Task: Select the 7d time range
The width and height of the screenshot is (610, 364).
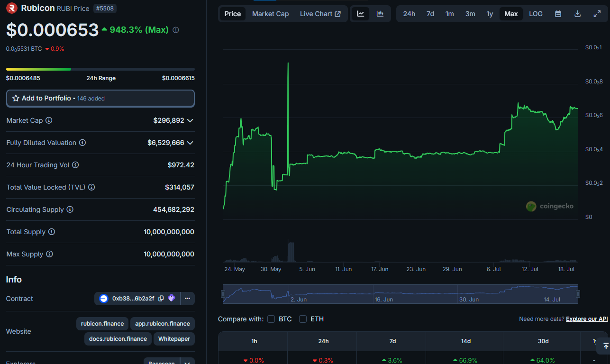Action: [430, 14]
